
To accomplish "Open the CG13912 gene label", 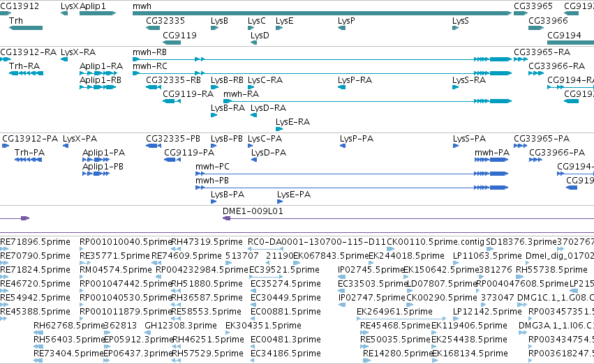I will (x=20, y=6).
